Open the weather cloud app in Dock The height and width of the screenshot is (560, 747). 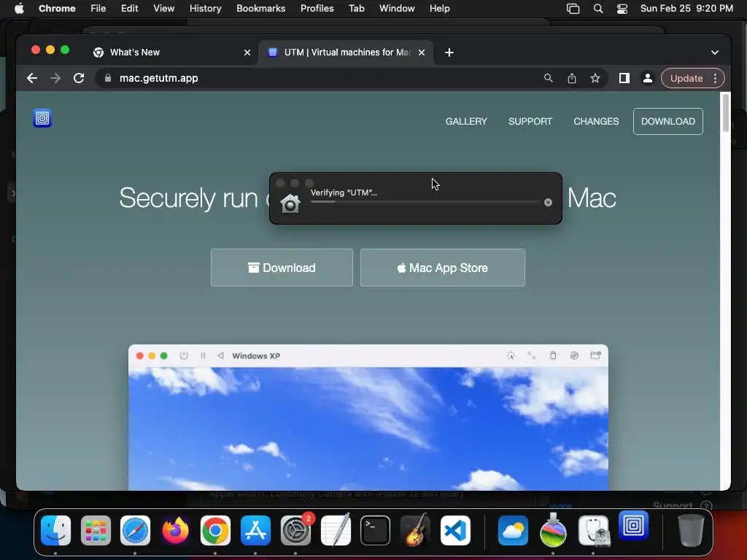pos(513,530)
